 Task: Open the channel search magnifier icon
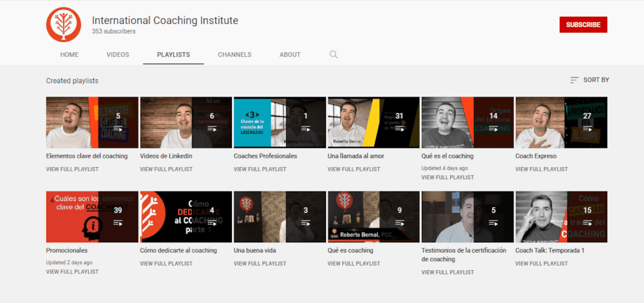point(334,55)
